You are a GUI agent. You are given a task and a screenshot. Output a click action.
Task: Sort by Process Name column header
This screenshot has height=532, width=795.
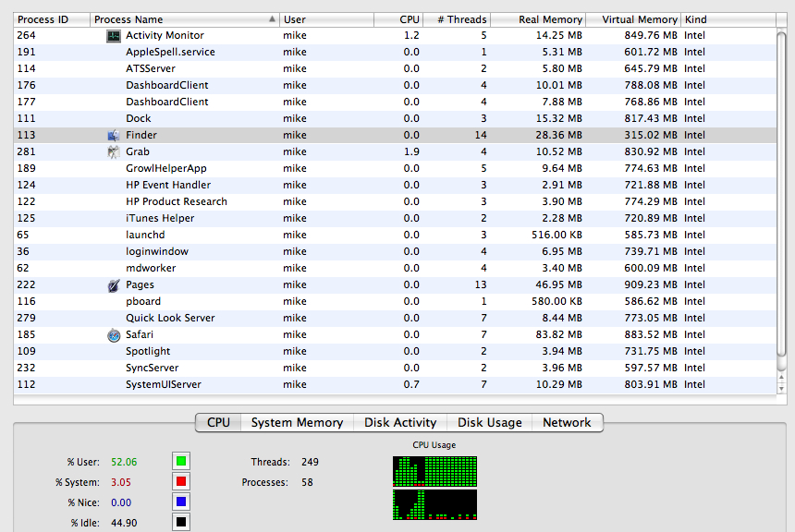point(185,19)
